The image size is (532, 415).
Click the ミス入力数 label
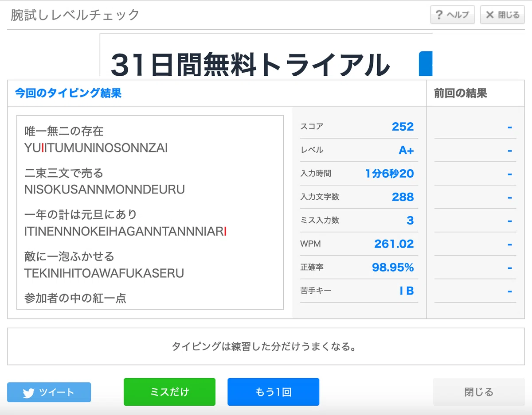pos(320,221)
